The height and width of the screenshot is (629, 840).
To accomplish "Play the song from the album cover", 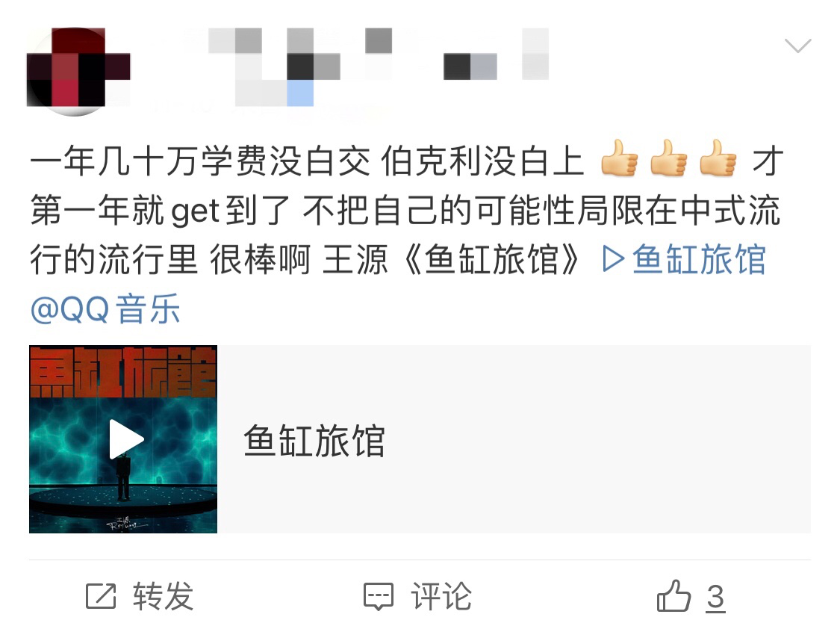I will coord(126,439).
